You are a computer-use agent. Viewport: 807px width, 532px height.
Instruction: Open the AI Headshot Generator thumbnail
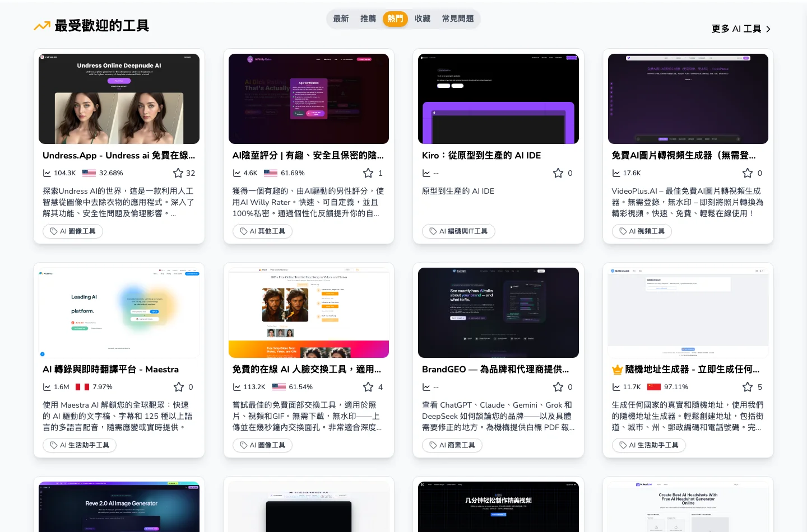[688, 507]
